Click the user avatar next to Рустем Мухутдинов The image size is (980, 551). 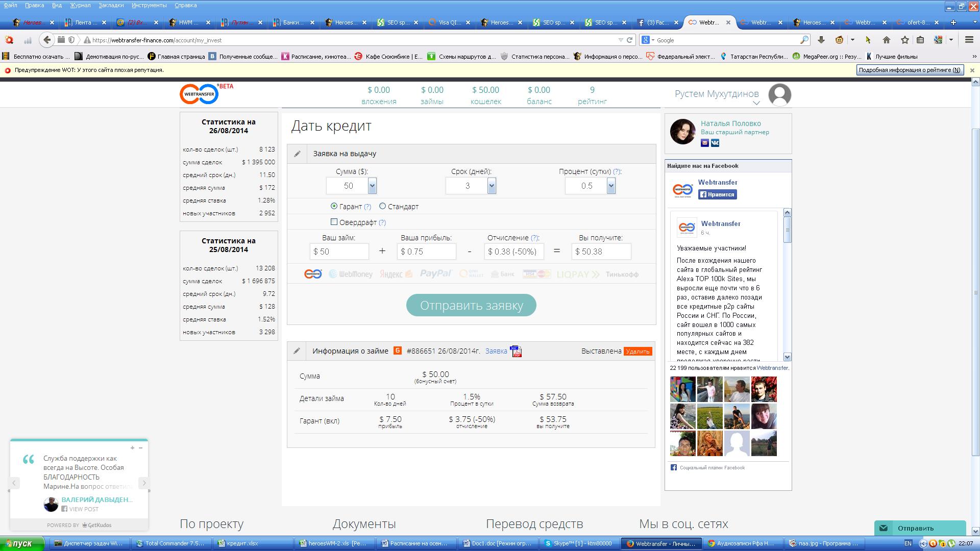pyautogui.click(x=779, y=95)
